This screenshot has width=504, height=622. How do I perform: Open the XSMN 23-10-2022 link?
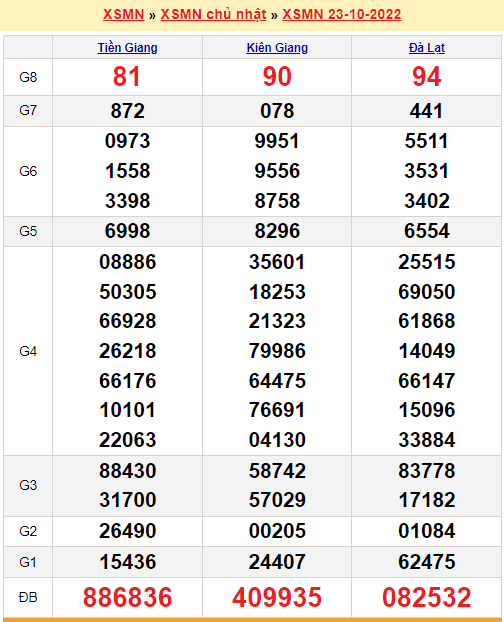[341, 14]
